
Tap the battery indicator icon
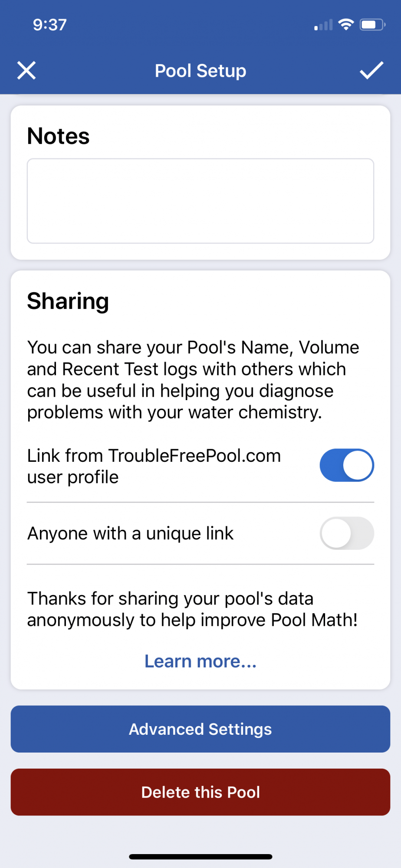pyautogui.click(x=372, y=25)
